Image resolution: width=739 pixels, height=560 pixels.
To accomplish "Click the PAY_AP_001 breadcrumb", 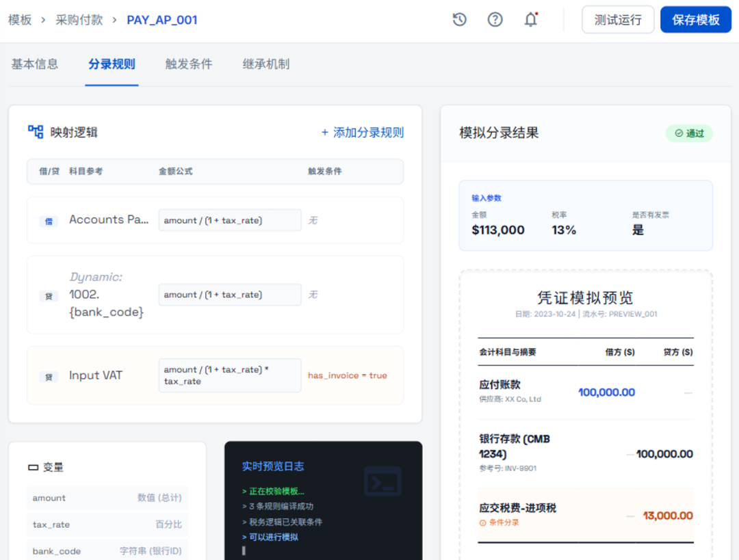I will coord(161,20).
